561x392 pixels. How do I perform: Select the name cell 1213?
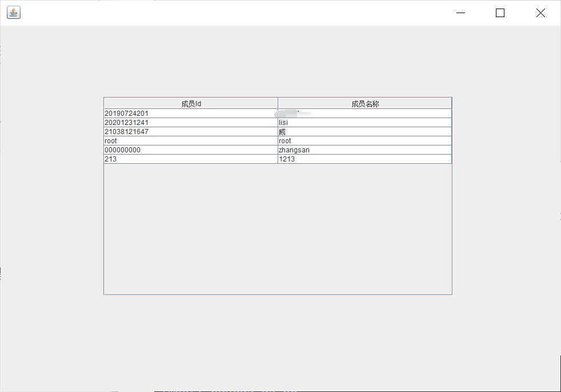click(x=365, y=159)
